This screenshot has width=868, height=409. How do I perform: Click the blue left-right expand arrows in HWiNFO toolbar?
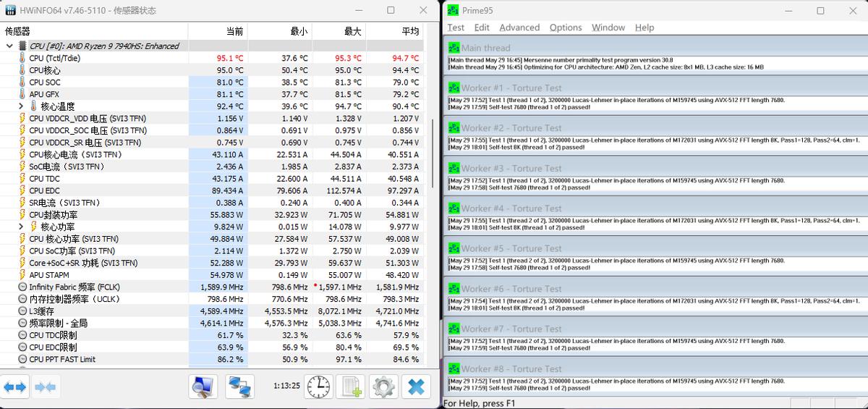(x=15, y=387)
